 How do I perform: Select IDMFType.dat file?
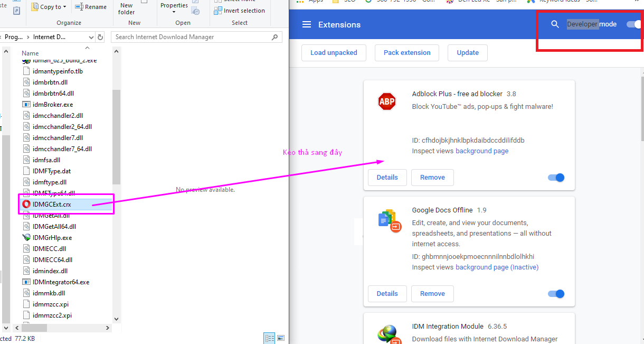(x=52, y=171)
